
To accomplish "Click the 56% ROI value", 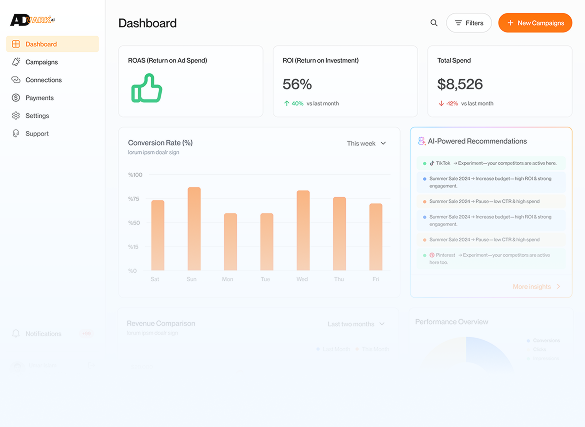I will [297, 84].
